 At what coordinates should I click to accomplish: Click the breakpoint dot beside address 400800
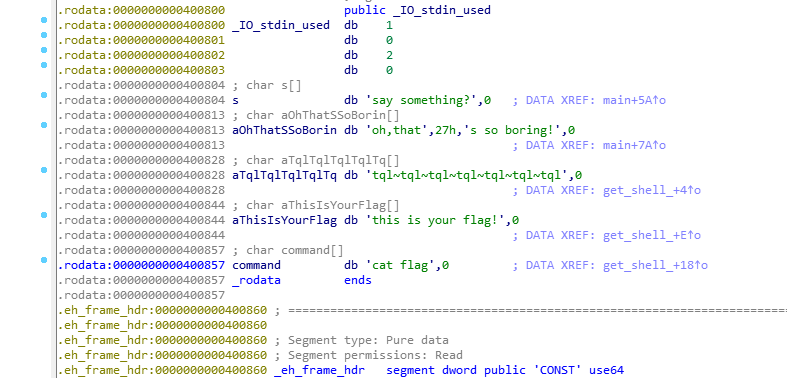[44, 20]
